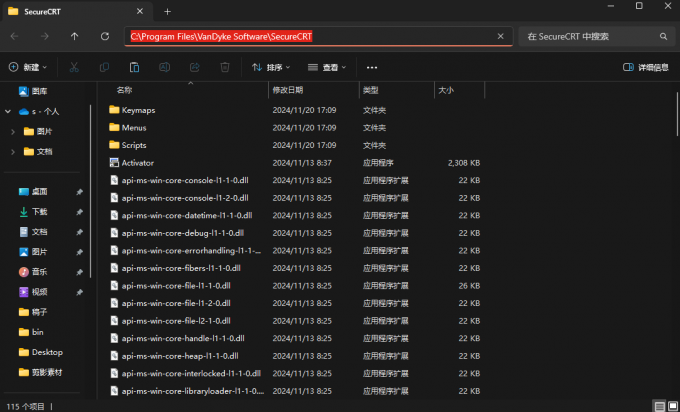Click the Copy icon in toolbar
This screenshot has width=680, height=412.
(104, 67)
